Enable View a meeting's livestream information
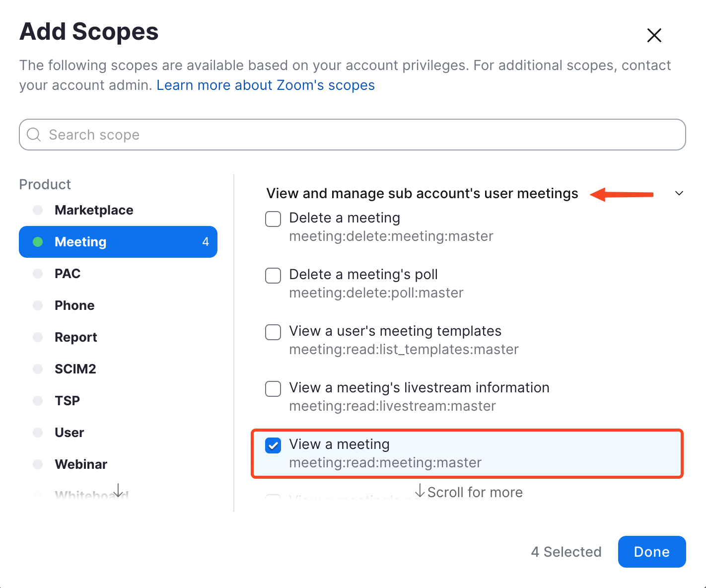 273,388
